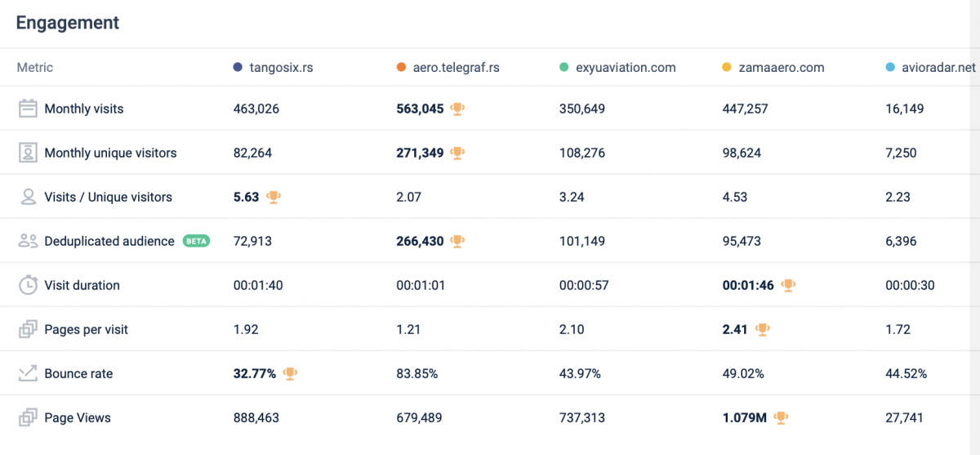Click the page views value 737,313
The height and width of the screenshot is (455, 980).
582,417
